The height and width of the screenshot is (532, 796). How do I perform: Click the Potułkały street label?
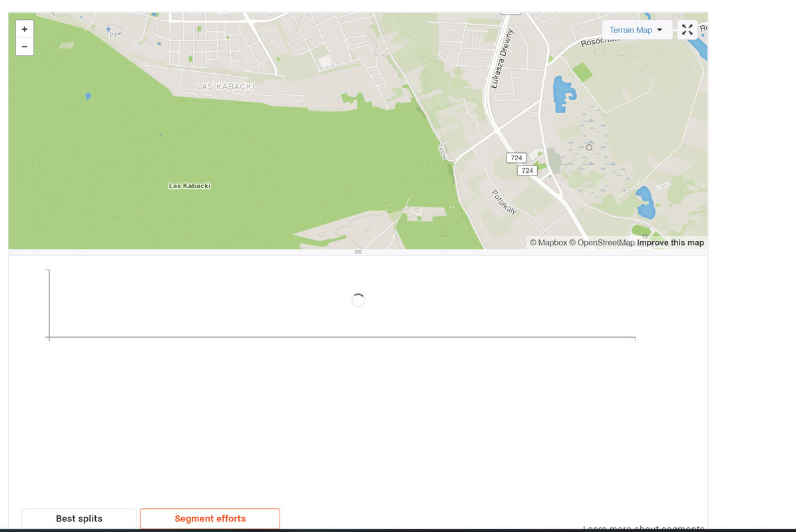pyautogui.click(x=504, y=202)
